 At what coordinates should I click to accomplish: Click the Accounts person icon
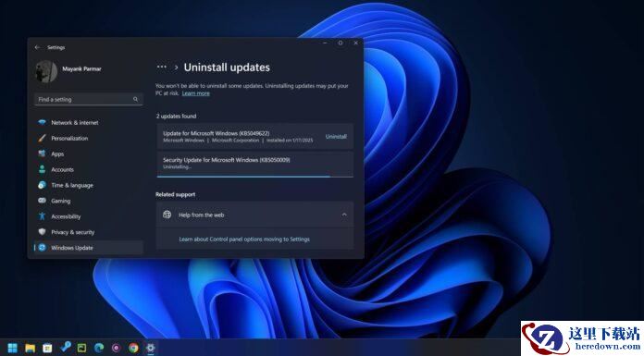pos(42,169)
